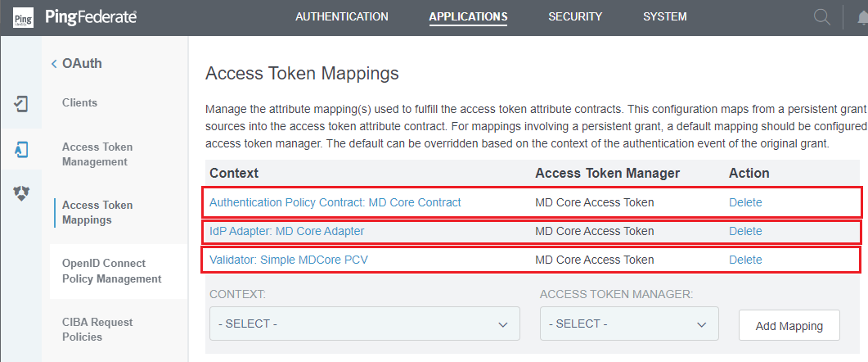Expand the CONTEXT select dropdown

364,324
